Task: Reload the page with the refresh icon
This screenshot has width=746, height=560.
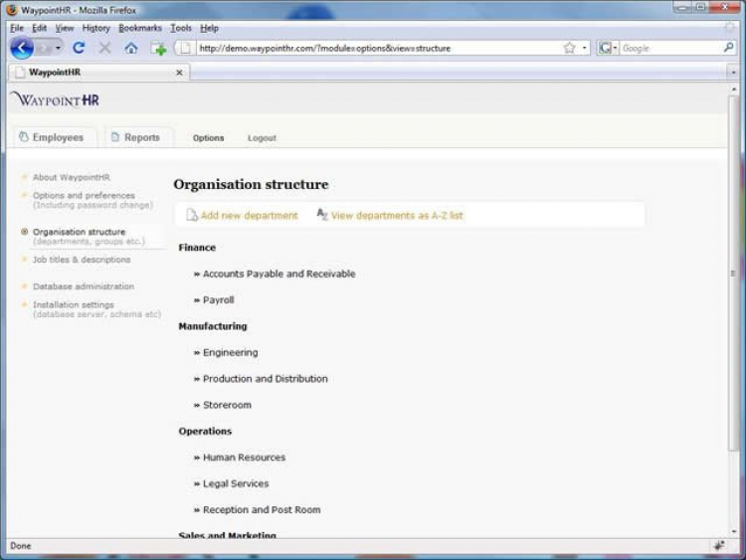Action: click(x=79, y=48)
